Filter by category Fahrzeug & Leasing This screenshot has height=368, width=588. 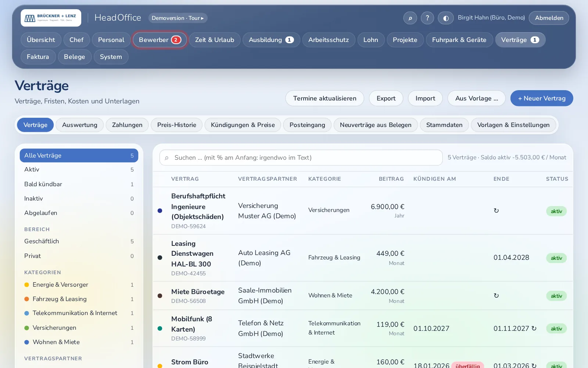79,299
